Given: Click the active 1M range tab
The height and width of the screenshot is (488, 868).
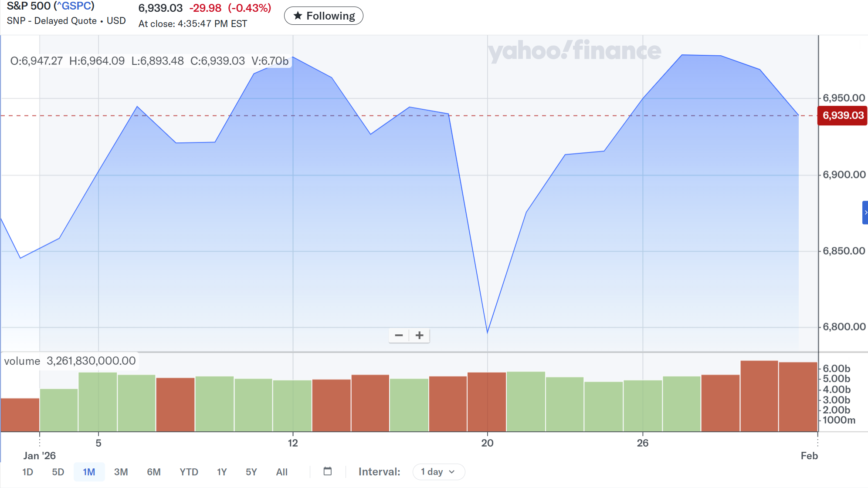Looking at the screenshot, I should tap(89, 472).
